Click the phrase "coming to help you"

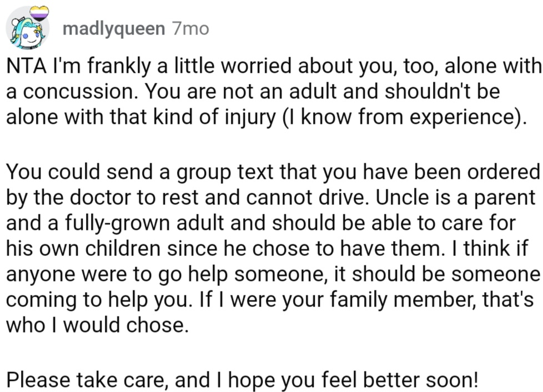tap(95, 299)
